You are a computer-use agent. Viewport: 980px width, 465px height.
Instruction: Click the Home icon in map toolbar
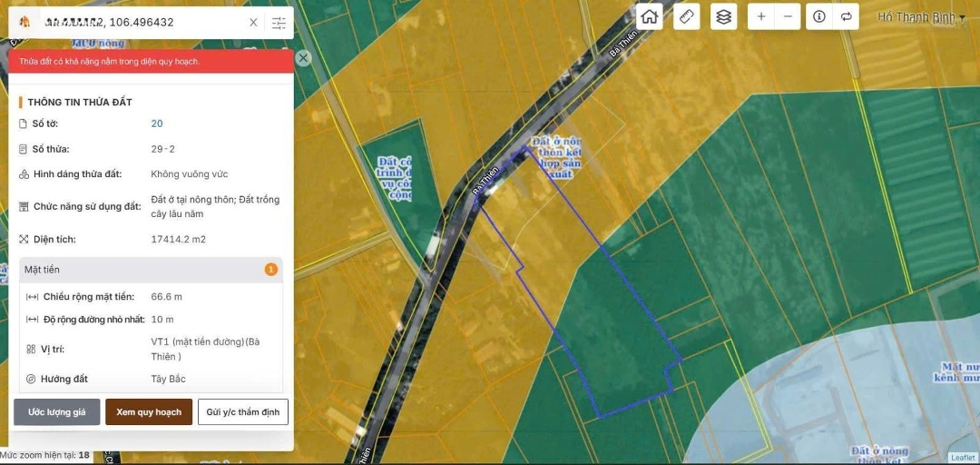click(x=649, y=16)
